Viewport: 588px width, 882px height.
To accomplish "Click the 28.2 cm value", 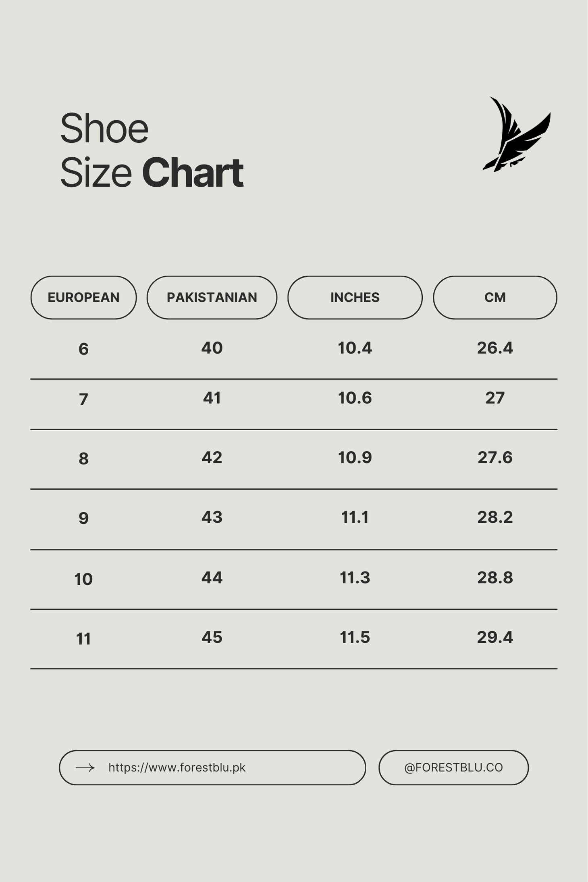I will (x=495, y=517).
